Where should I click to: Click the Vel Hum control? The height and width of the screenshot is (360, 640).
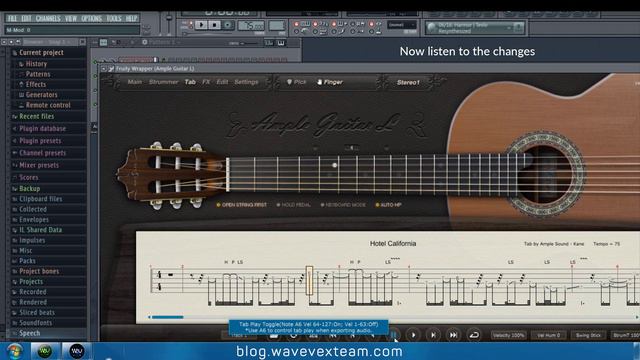(548, 335)
